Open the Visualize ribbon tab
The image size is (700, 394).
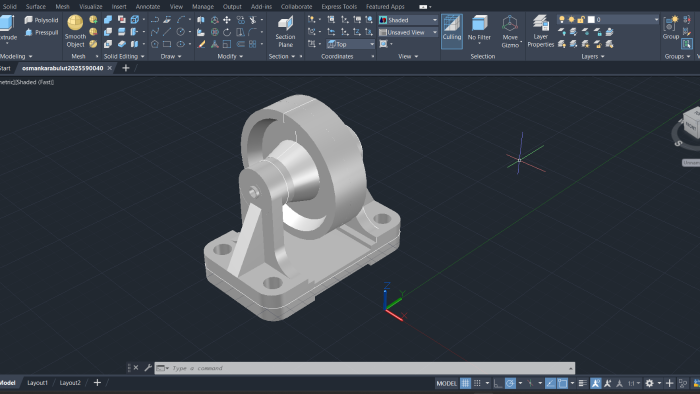91,6
